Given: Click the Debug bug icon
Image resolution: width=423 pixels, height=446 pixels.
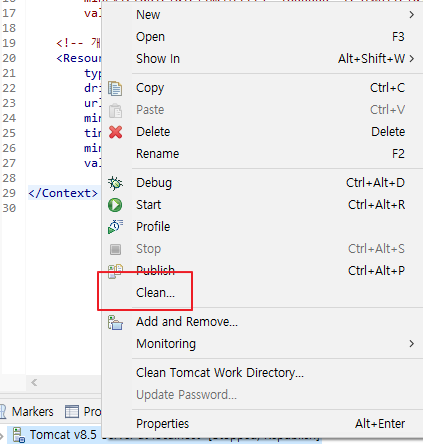Looking at the screenshot, I should point(115,183).
